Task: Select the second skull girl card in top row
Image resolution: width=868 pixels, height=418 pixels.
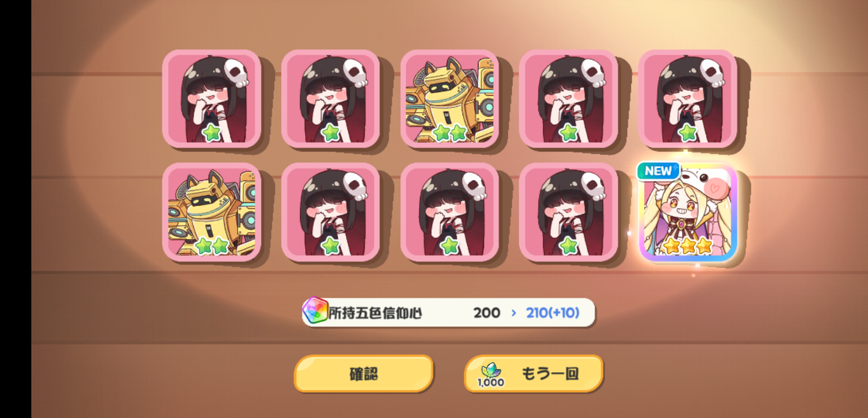Action: pyautogui.click(x=331, y=99)
